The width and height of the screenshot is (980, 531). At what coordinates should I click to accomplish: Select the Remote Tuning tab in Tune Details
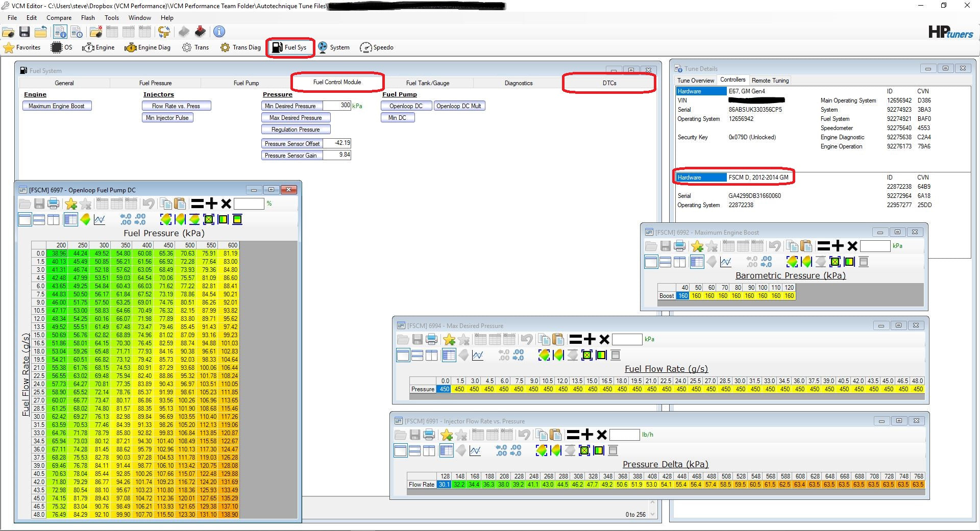(770, 81)
